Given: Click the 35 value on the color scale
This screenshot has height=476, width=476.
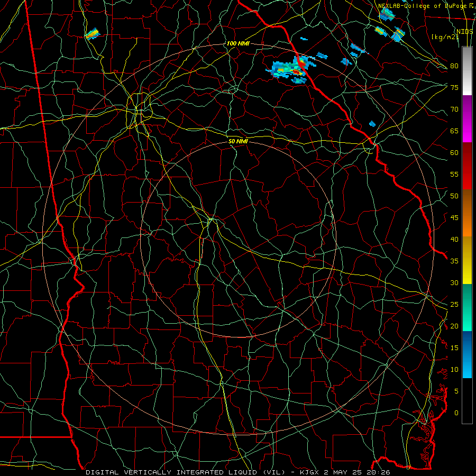Looking at the screenshot, I should click(454, 261).
